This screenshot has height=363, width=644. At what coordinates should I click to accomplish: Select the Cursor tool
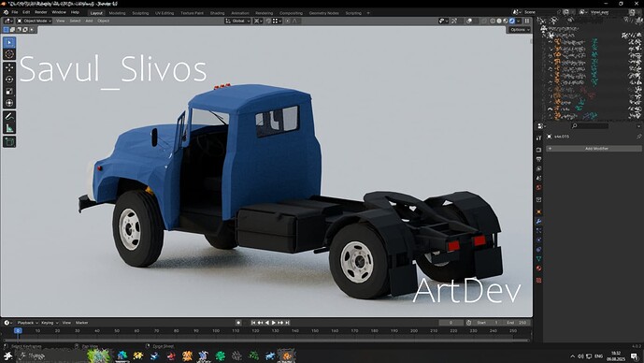(x=9, y=54)
